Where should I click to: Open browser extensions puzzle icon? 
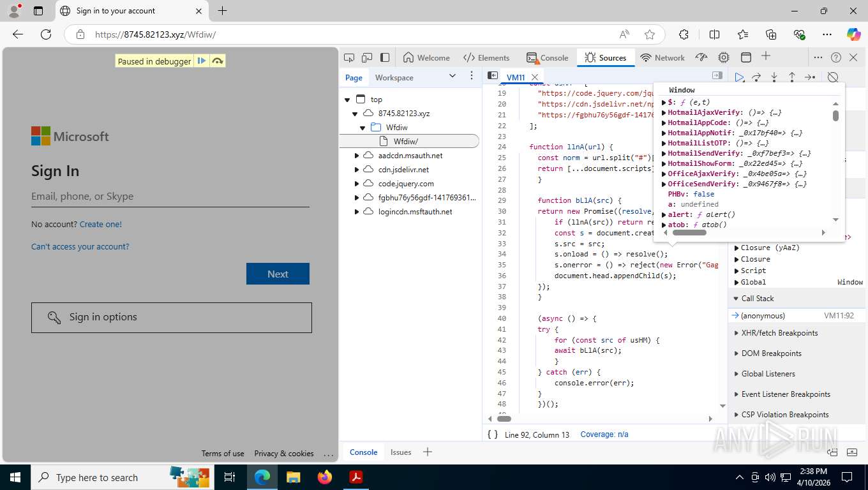pyautogui.click(x=684, y=34)
